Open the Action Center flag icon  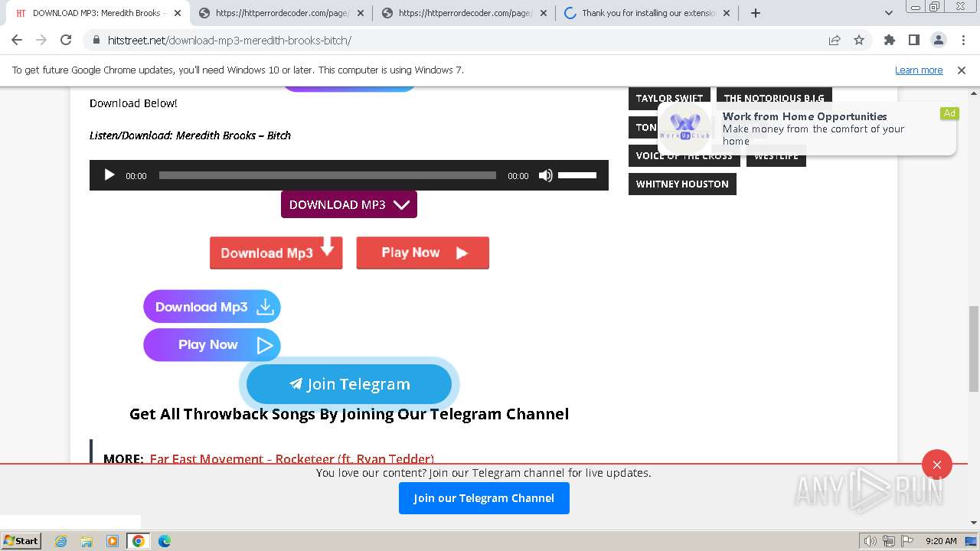point(907,541)
